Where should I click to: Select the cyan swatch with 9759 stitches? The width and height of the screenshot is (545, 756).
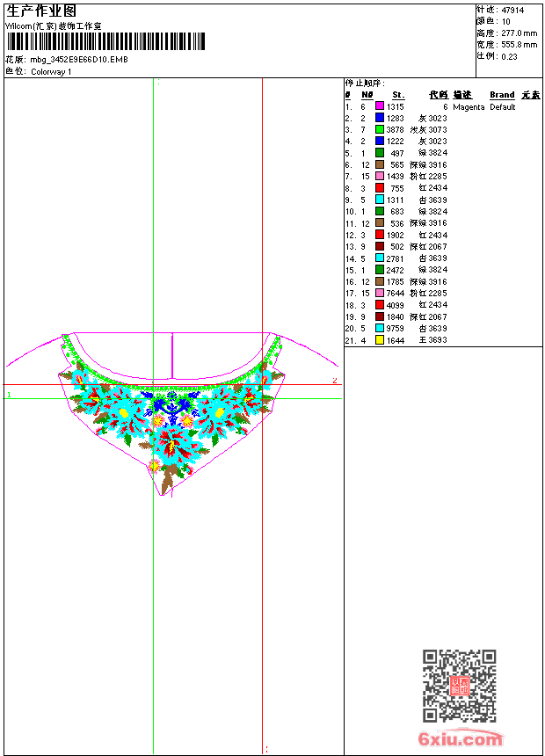tap(380, 328)
